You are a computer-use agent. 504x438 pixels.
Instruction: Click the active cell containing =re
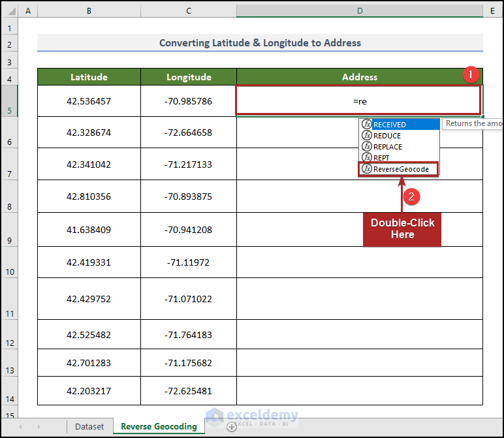coord(359,101)
